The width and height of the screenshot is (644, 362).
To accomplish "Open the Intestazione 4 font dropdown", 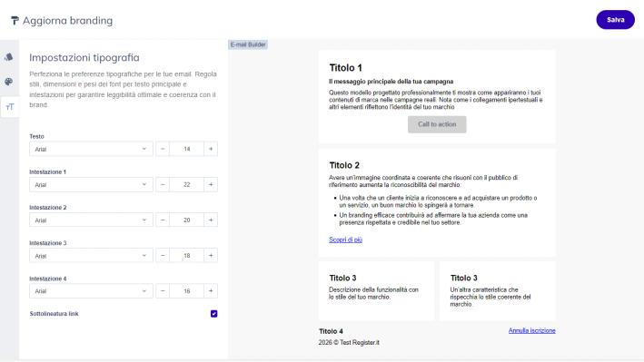I will click(x=91, y=291).
